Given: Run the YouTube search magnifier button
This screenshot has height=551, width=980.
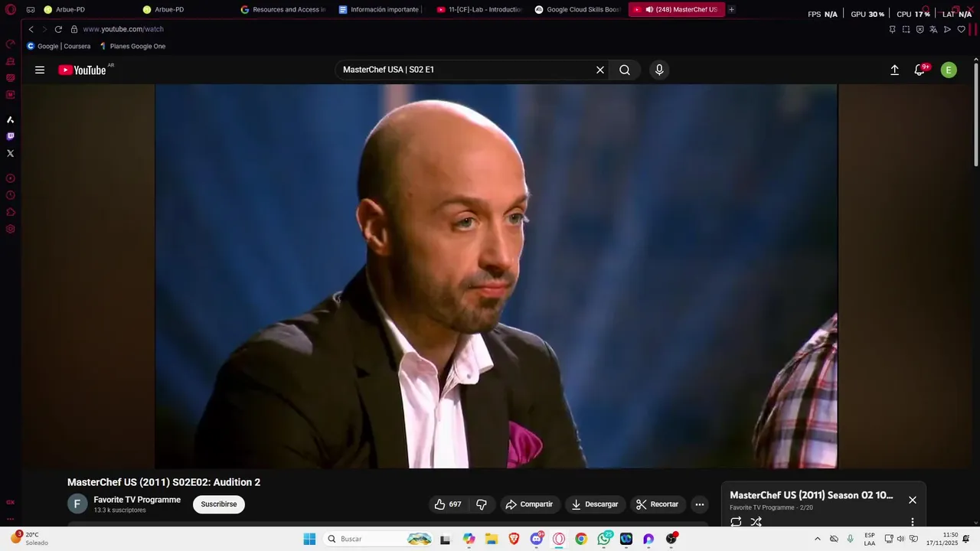Looking at the screenshot, I should [x=625, y=70].
